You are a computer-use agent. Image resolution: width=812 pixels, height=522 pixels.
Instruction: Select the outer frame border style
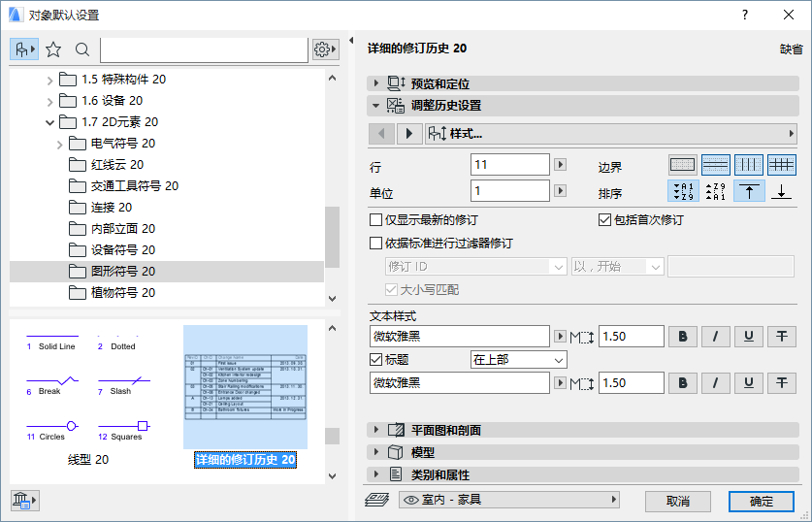683,165
